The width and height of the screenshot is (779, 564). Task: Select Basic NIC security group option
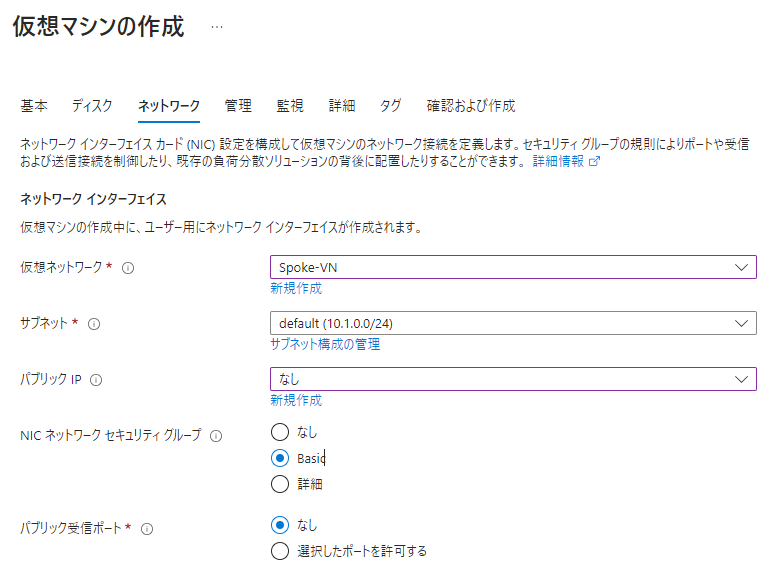(280, 459)
